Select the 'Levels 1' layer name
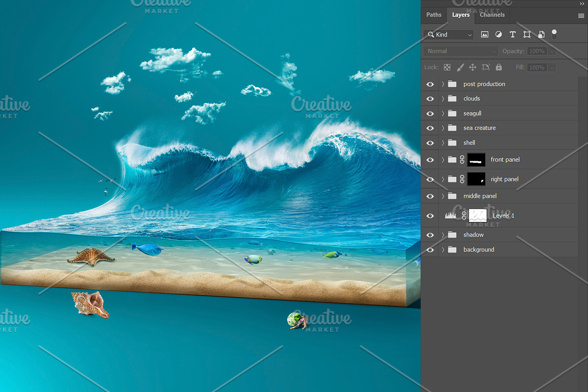Image resolution: width=588 pixels, height=392 pixels. (504, 216)
